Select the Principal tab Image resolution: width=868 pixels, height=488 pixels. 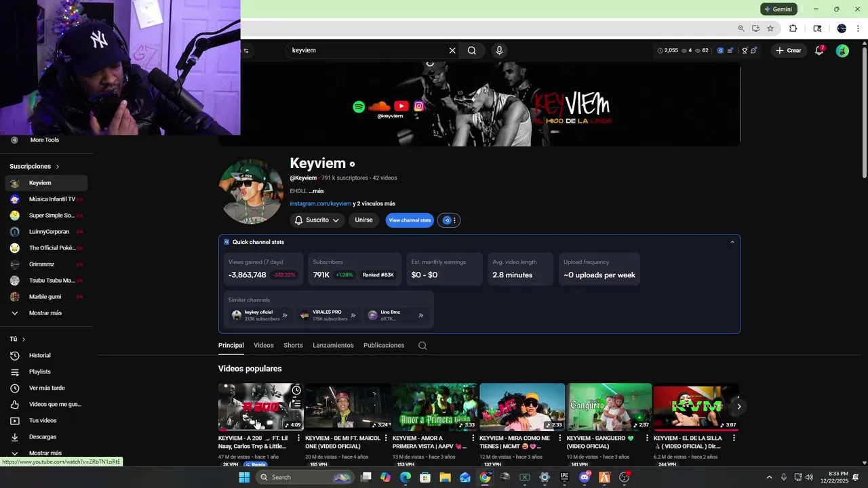[231, 345]
